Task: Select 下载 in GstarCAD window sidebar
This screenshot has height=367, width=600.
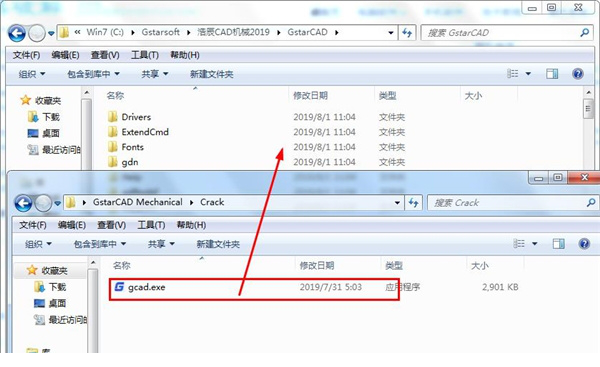Action: 44,117
